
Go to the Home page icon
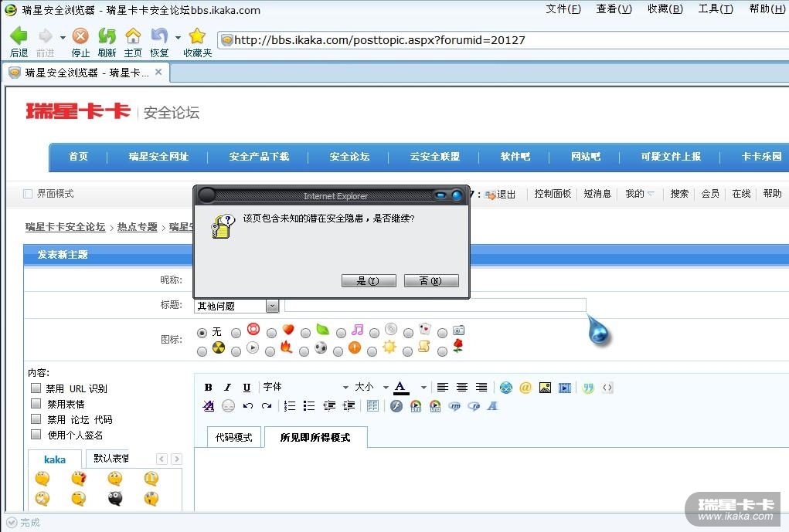[x=133, y=36]
